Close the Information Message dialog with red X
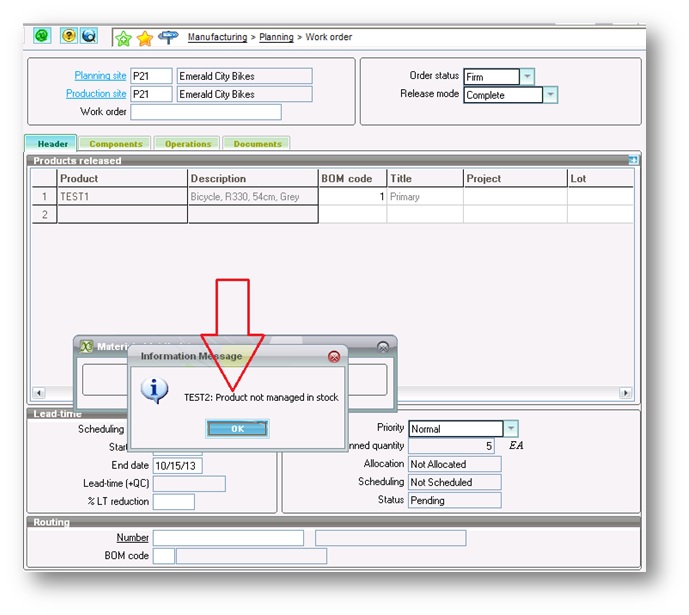The image size is (689, 615). (334, 356)
